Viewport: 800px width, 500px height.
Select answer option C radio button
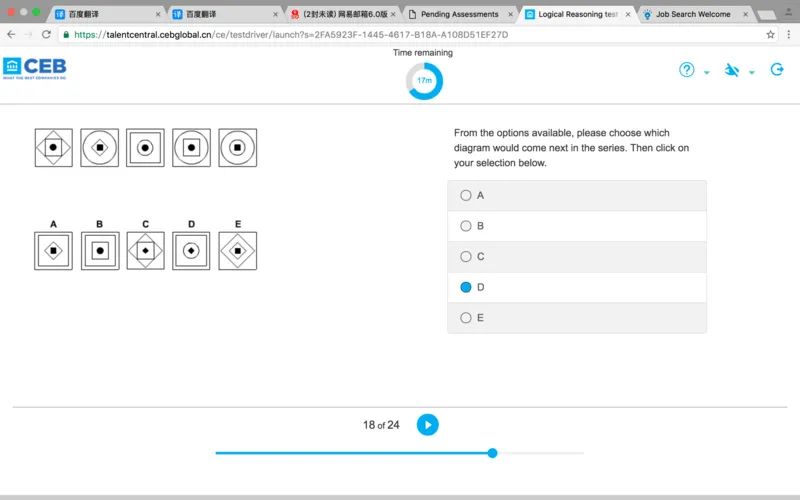tap(466, 257)
